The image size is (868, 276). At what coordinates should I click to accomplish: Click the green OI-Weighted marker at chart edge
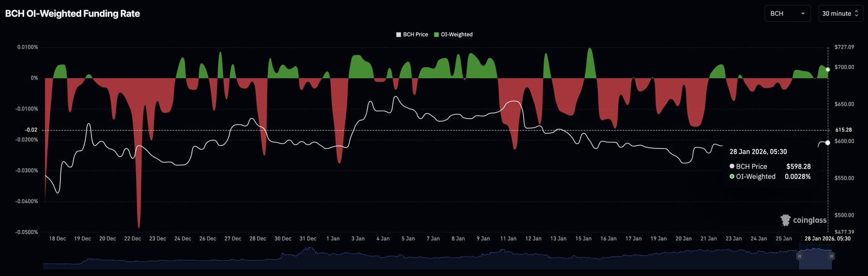[828, 69]
